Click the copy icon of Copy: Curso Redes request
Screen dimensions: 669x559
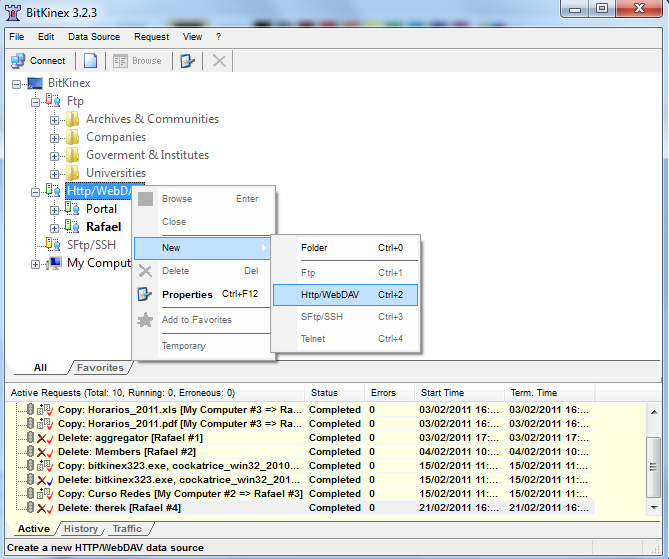pyautogui.click(x=45, y=494)
